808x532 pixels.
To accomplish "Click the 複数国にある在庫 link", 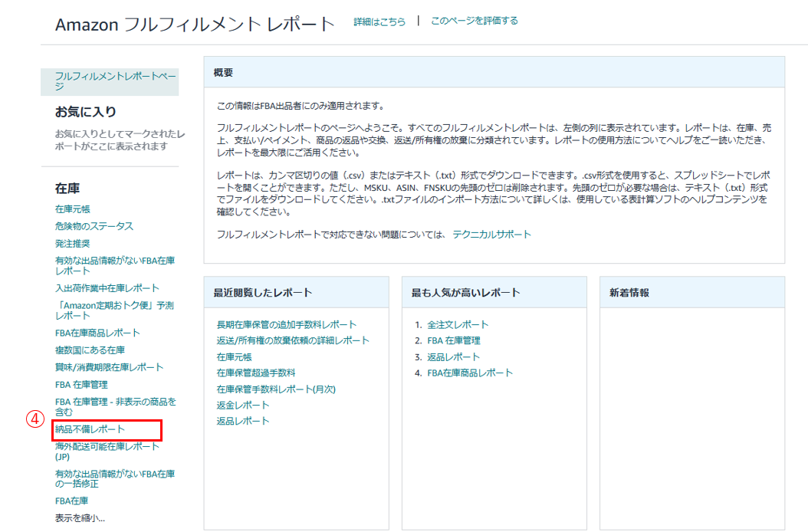I will pos(90,350).
